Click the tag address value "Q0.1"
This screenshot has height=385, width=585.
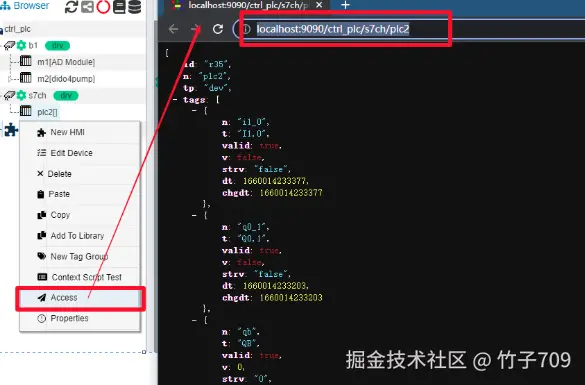point(251,238)
